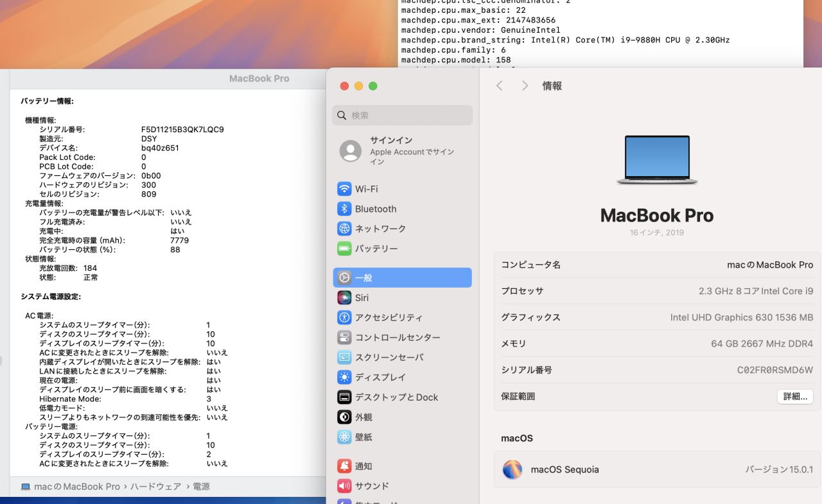Image resolution: width=822 pixels, height=504 pixels.
Task: Open スクリーンセーバ settings
Action: (402, 357)
